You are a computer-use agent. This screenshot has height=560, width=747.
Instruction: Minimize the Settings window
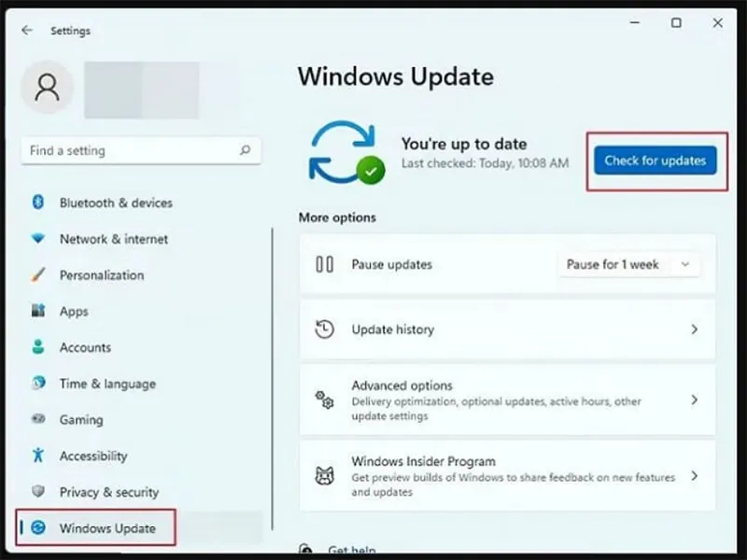pos(635,22)
